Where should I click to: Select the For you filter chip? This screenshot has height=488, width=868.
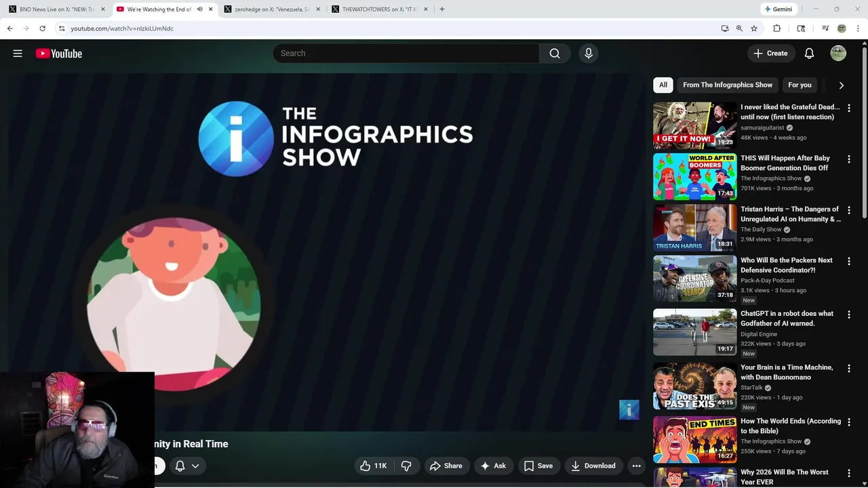point(800,85)
